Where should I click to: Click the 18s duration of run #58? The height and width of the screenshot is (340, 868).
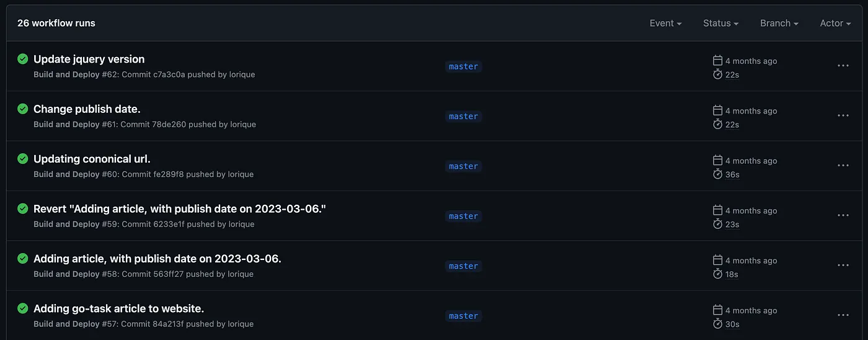pos(732,274)
